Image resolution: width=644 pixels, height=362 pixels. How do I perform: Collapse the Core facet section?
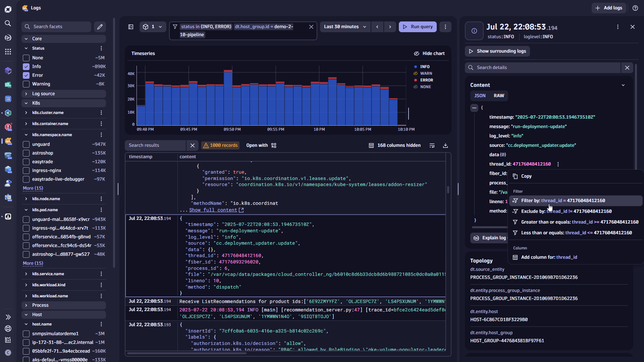[x=26, y=39]
